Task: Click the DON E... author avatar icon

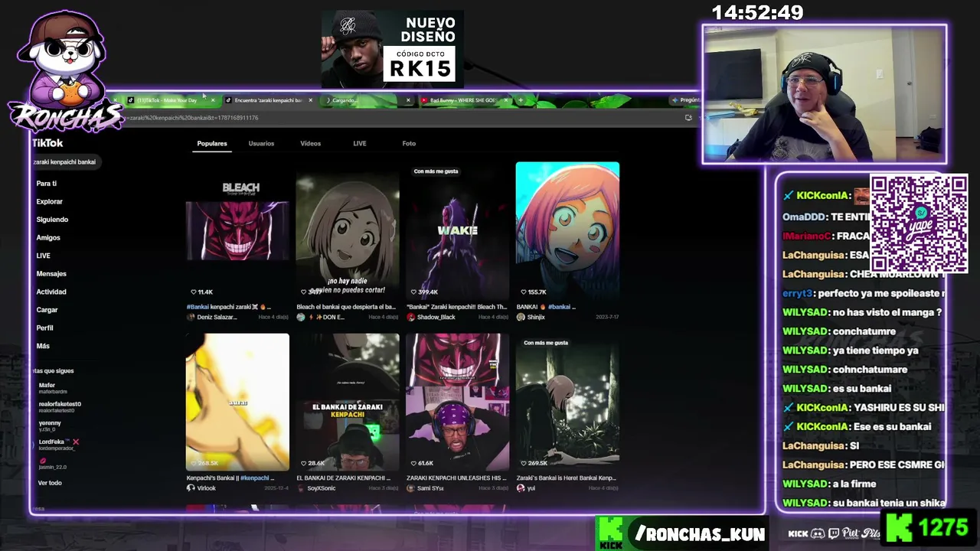Action: [x=301, y=317]
